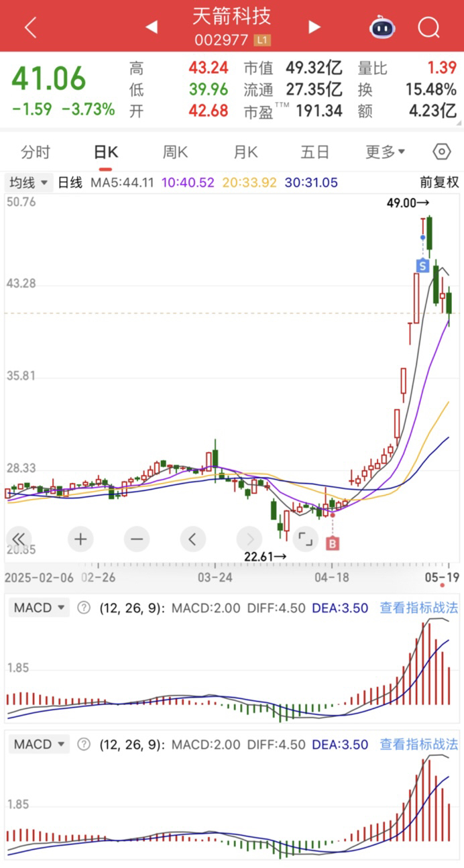464x868 pixels.
Task: Zoom in chart with plus button
Action: (80, 539)
